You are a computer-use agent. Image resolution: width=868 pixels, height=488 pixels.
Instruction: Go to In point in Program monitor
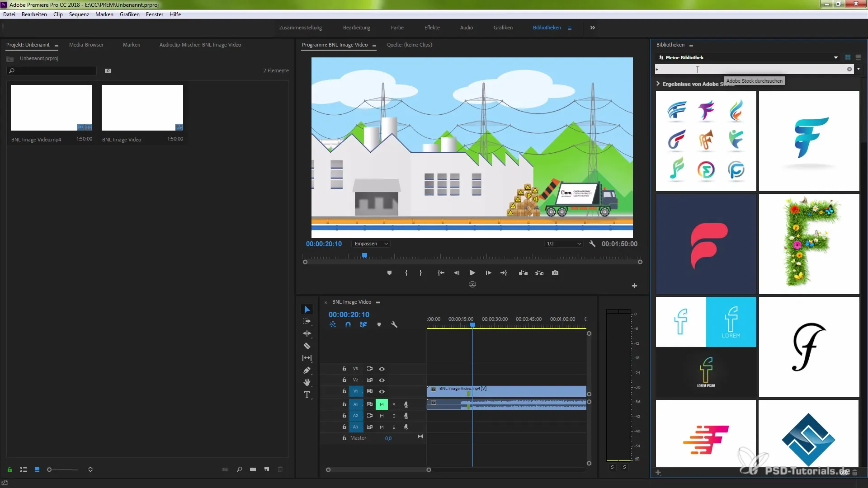(441, 273)
